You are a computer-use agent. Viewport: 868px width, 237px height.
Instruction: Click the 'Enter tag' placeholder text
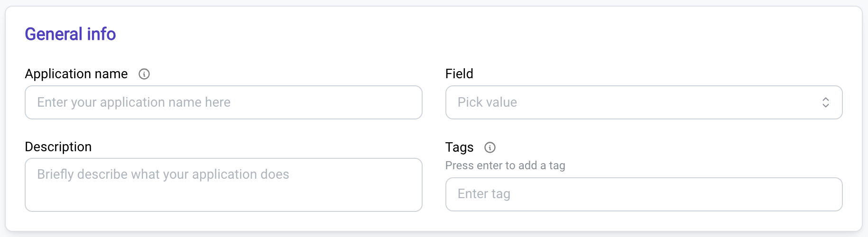tap(484, 194)
